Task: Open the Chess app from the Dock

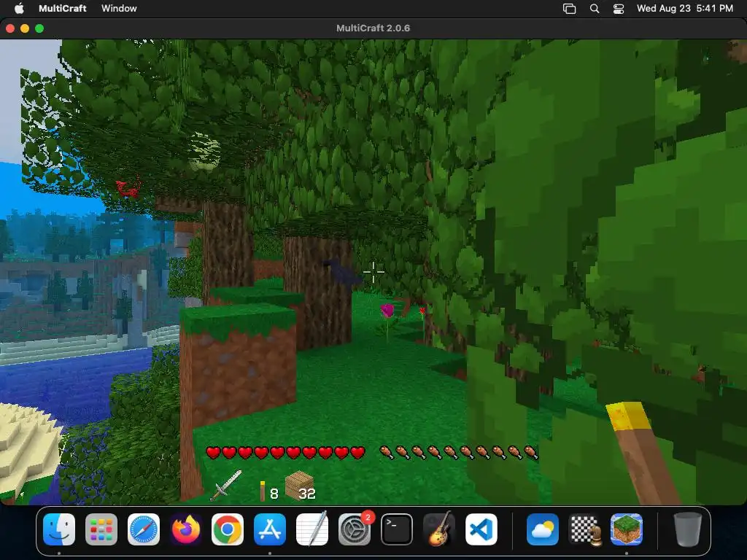Action: coord(585,529)
